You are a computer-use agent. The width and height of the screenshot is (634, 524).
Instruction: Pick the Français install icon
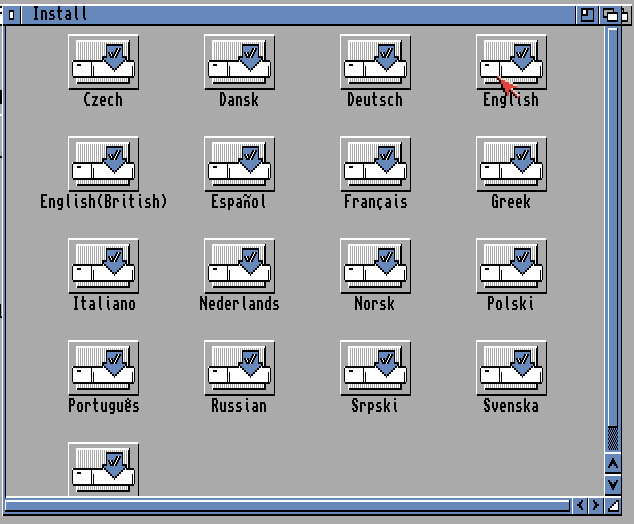375,164
